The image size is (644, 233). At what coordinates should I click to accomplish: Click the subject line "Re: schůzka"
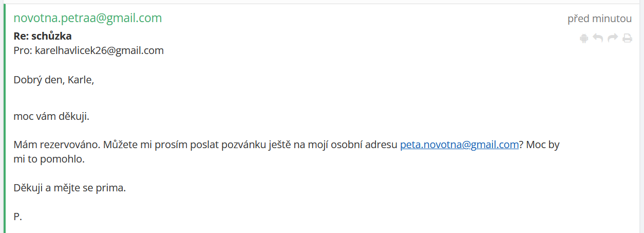pos(43,36)
